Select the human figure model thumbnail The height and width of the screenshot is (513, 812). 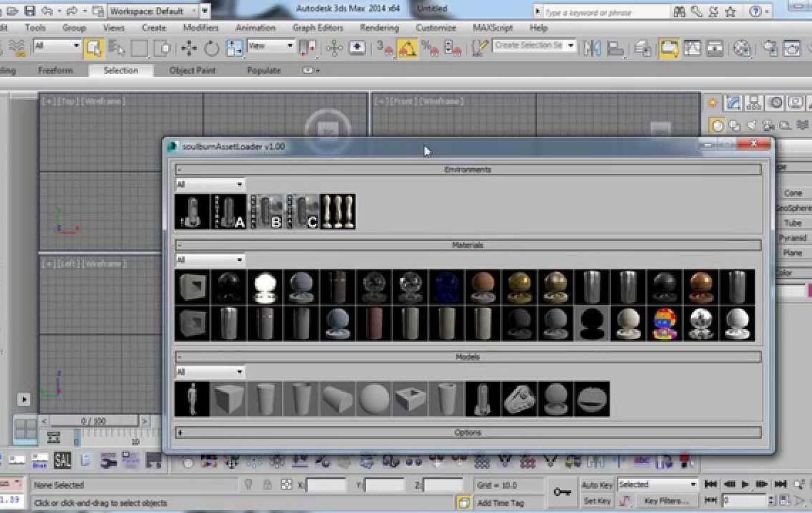[191, 399]
